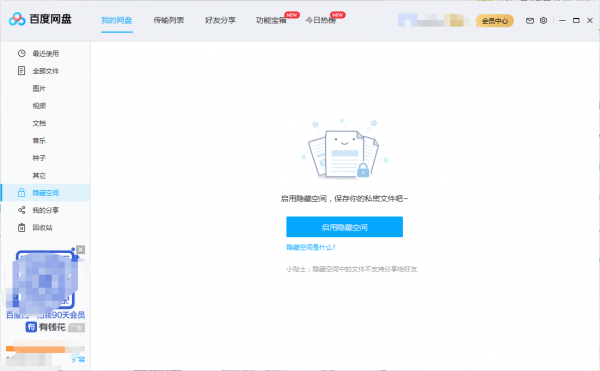Image resolution: width=600 pixels, height=371 pixels.
Task: Select 隐藏空间 in the sidebar
Action: point(45,193)
